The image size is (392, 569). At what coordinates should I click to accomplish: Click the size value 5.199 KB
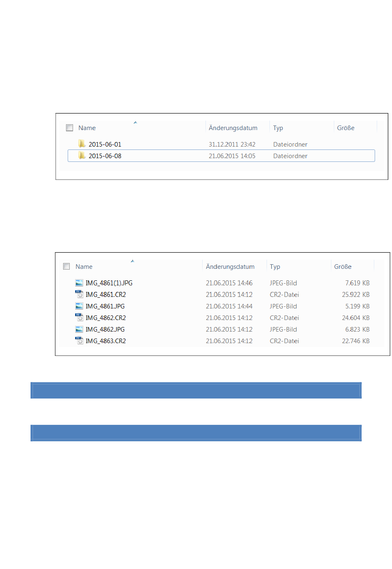click(x=357, y=306)
